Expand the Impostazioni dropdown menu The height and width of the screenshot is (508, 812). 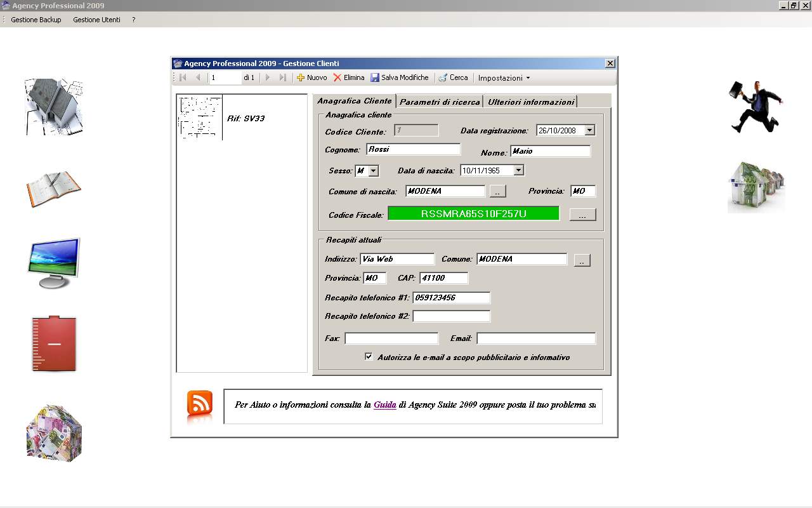504,78
